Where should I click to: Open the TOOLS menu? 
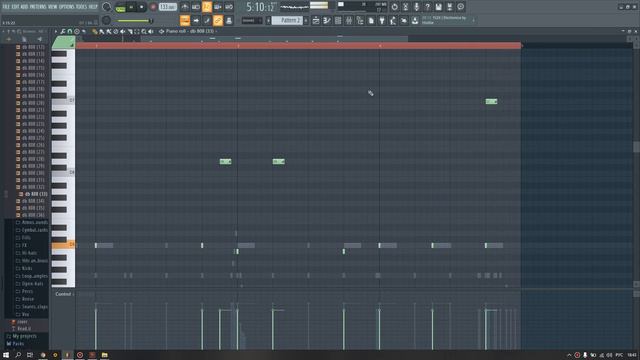82,7
